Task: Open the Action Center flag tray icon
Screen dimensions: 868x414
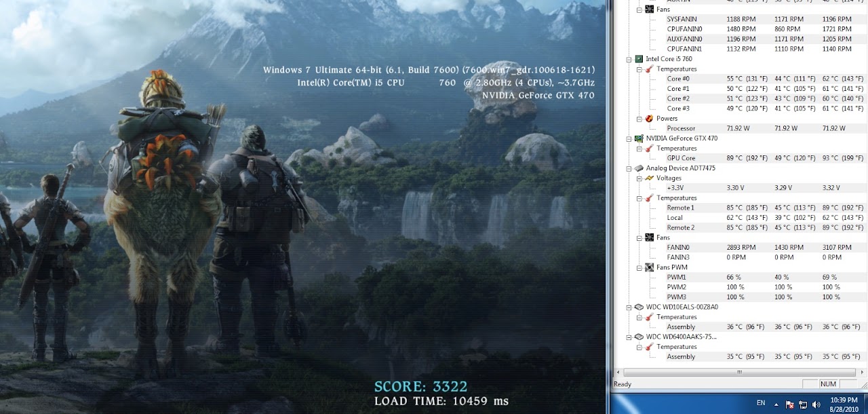Action: pyautogui.click(x=789, y=404)
